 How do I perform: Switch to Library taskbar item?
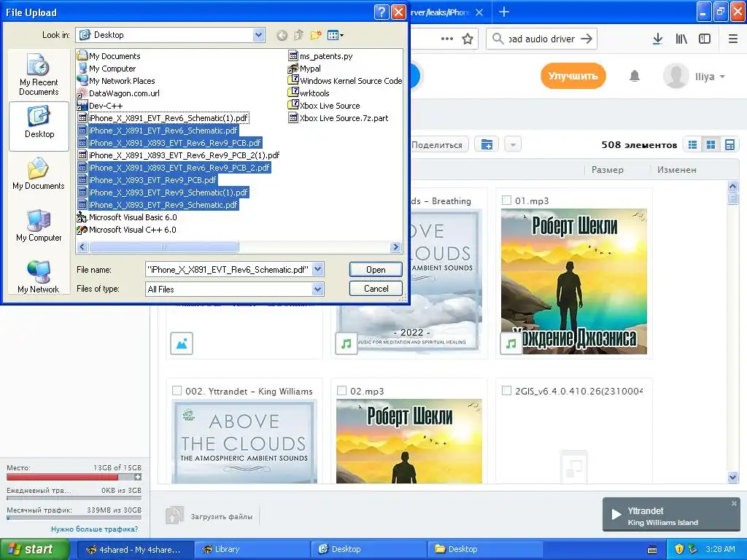tap(252, 550)
